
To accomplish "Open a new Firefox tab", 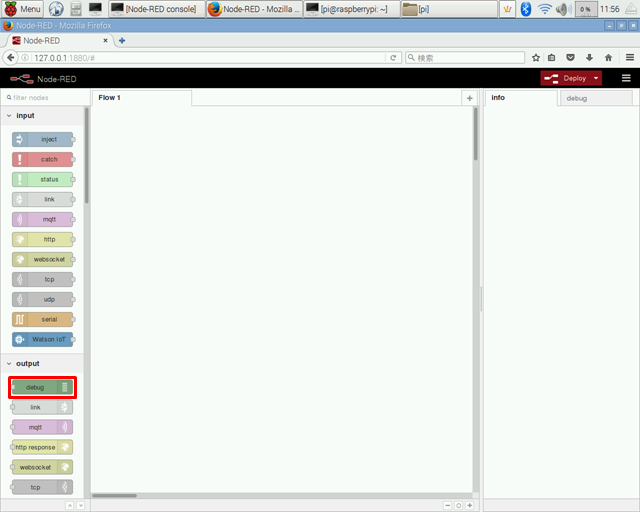I will (122, 40).
